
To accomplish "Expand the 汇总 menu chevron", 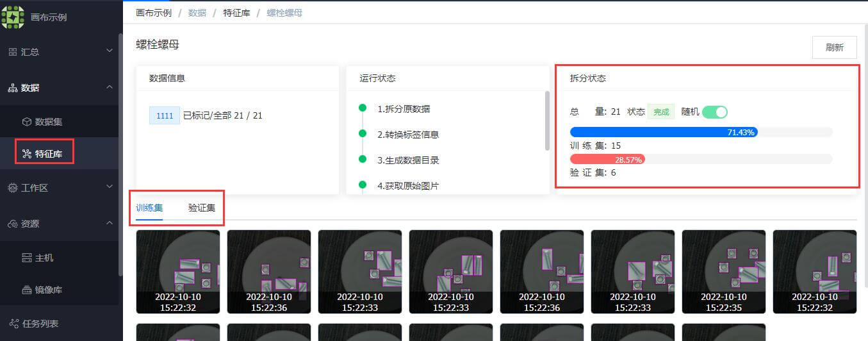I will coord(110,51).
